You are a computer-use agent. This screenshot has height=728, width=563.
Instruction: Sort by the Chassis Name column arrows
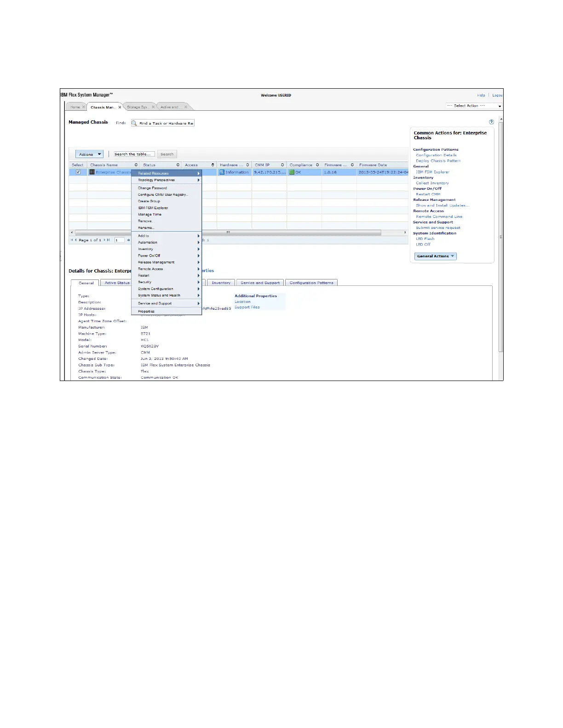click(x=136, y=165)
